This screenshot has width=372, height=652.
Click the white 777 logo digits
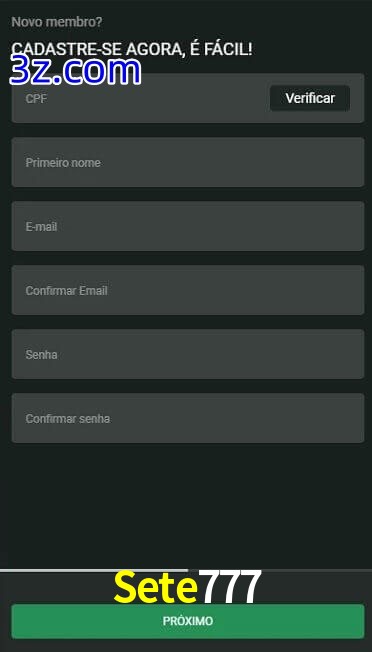pyautogui.click(x=230, y=587)
